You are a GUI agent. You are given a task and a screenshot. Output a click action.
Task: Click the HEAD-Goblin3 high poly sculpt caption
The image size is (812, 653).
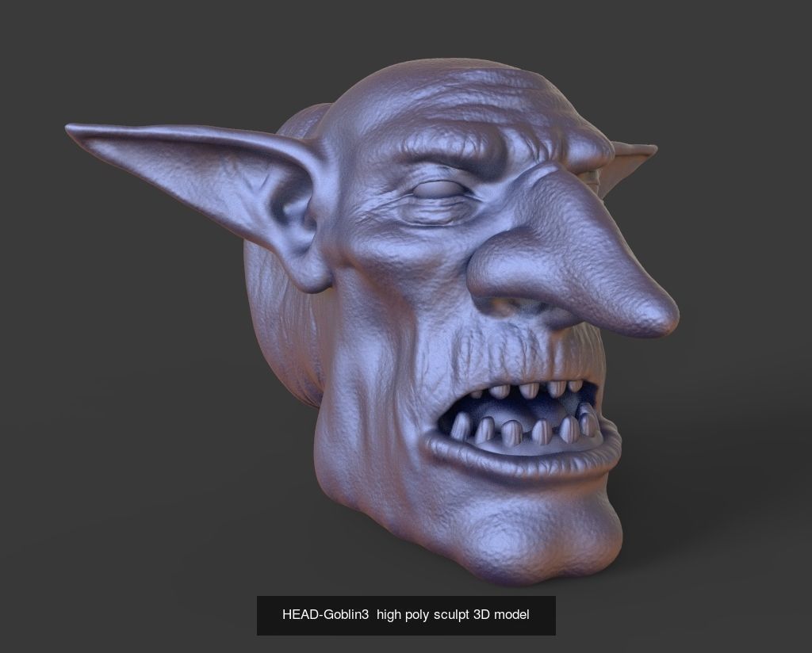click(x=406, y=615)
